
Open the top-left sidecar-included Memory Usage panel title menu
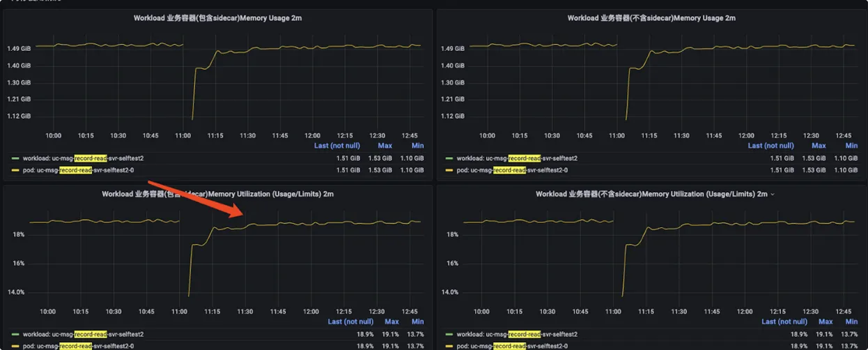pos(217,18)
